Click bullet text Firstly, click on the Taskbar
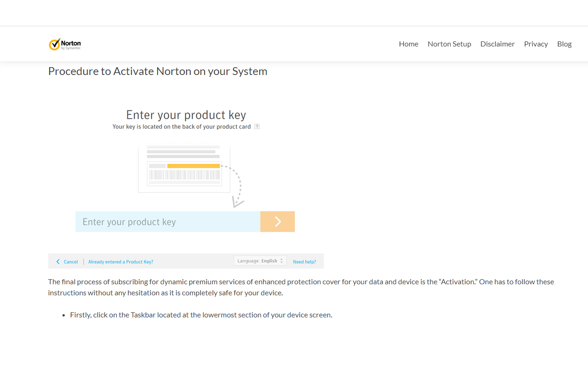The width and height of the screenshot is (588, 368). (x=201, y=315)
